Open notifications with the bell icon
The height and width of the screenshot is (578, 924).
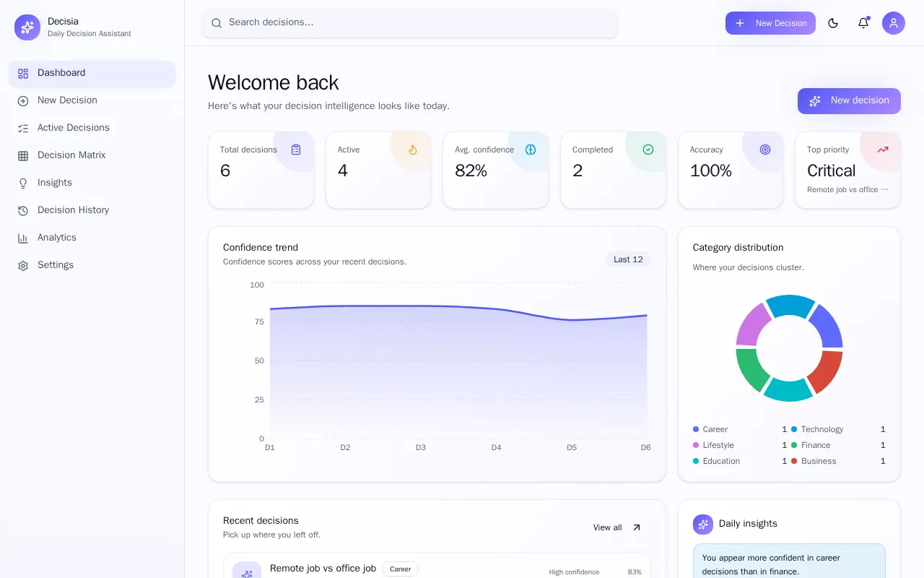pos(863,23)
